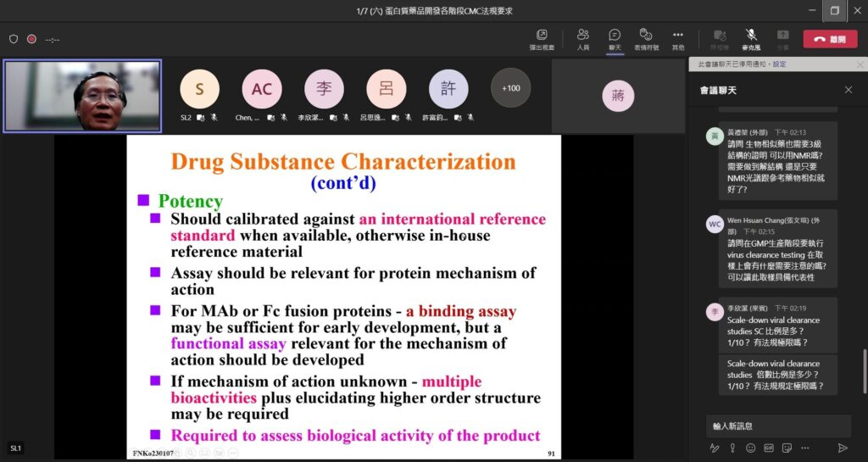Open the sticker picker in chat

tap(787, 448)
